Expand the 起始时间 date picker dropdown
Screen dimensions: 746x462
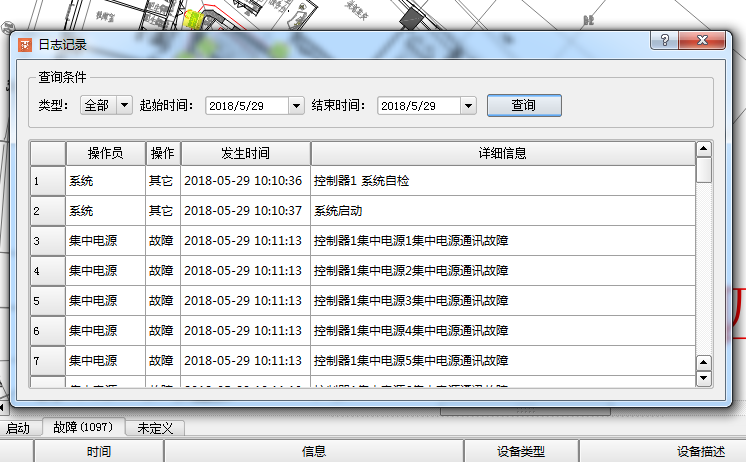(x=296, y=106)
